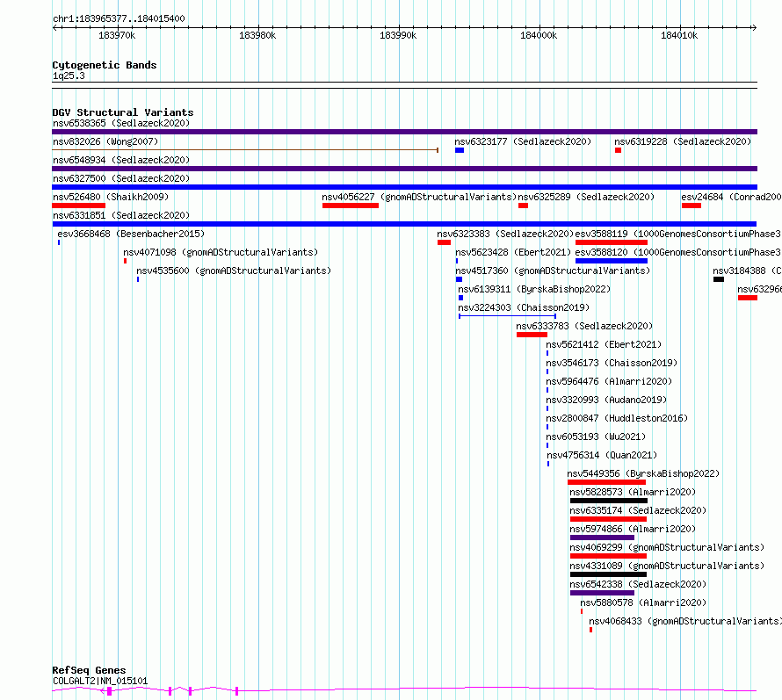Open nsv5621412 (Ebert2021) label
The width and height of the screenshot is (782, 700).
click(x=604, y=344)
